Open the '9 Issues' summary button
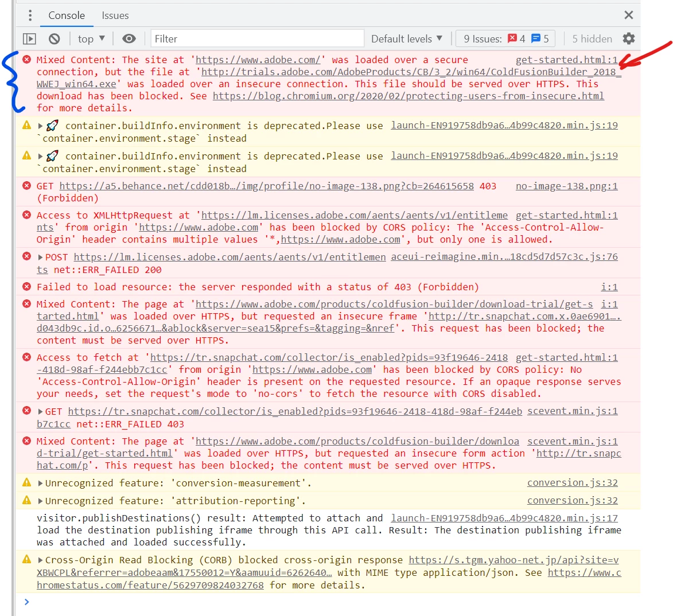Viewport: 673px width, 616px height. tap(505, 39)
